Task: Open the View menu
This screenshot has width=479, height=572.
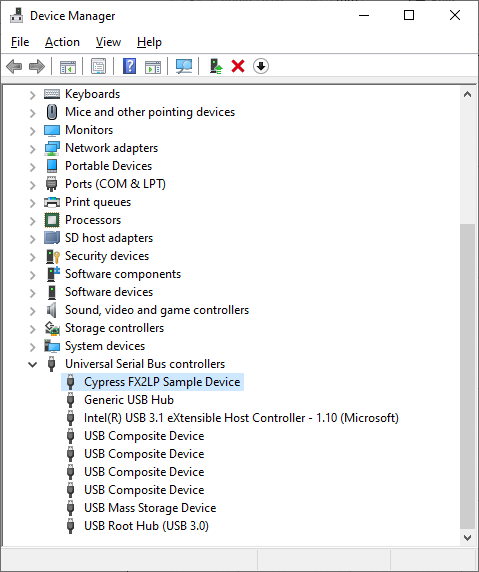Action: [x=108, y=42]
